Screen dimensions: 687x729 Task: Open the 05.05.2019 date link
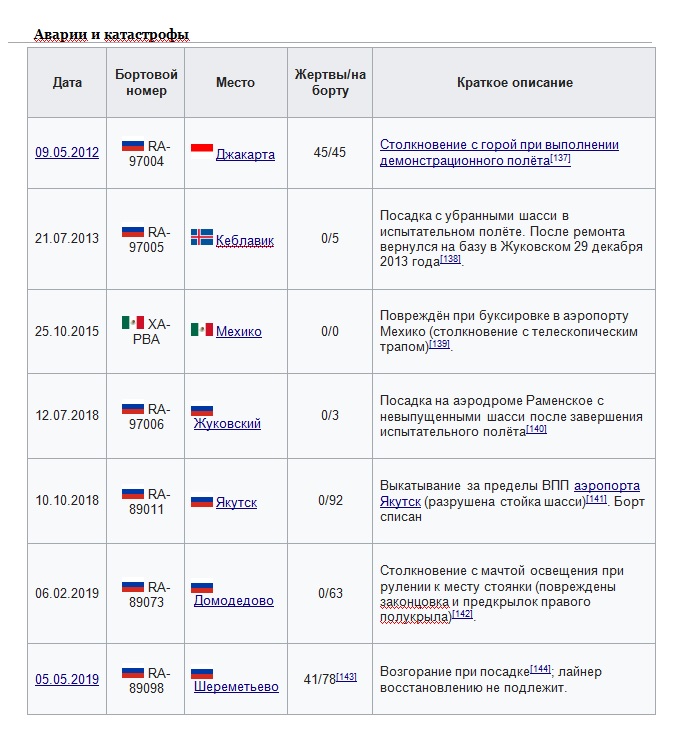67,679
